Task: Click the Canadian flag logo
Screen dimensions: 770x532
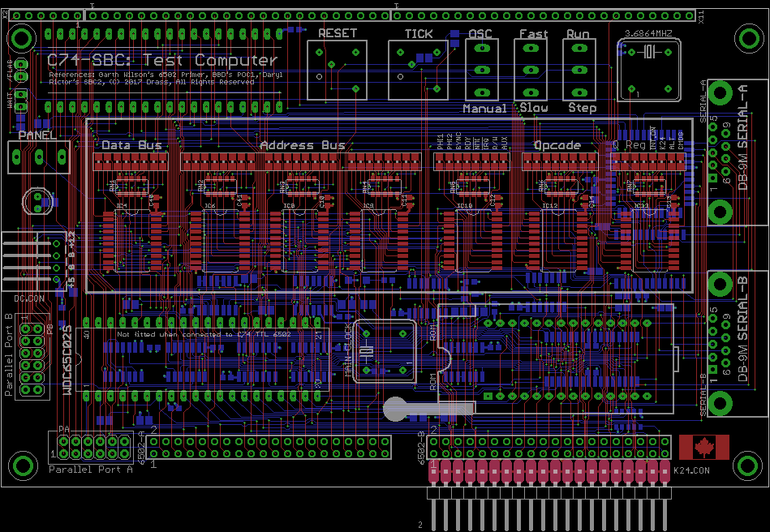Action: coord(703,448)
